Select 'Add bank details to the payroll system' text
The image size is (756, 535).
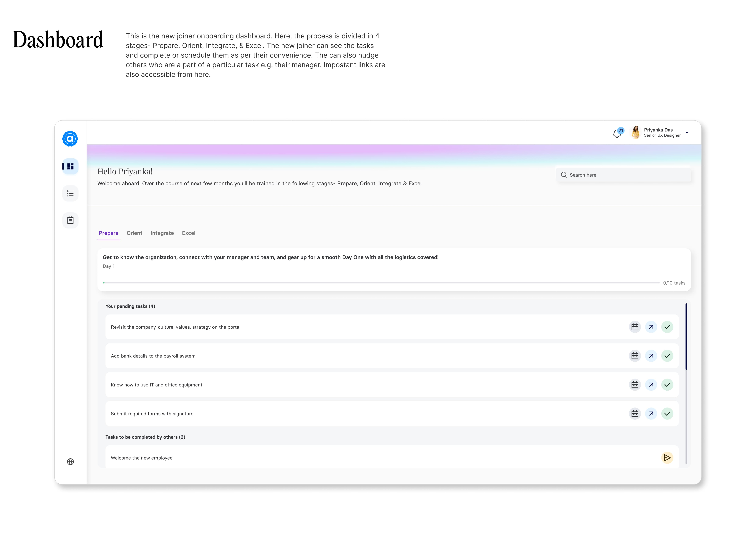(153, 356)
